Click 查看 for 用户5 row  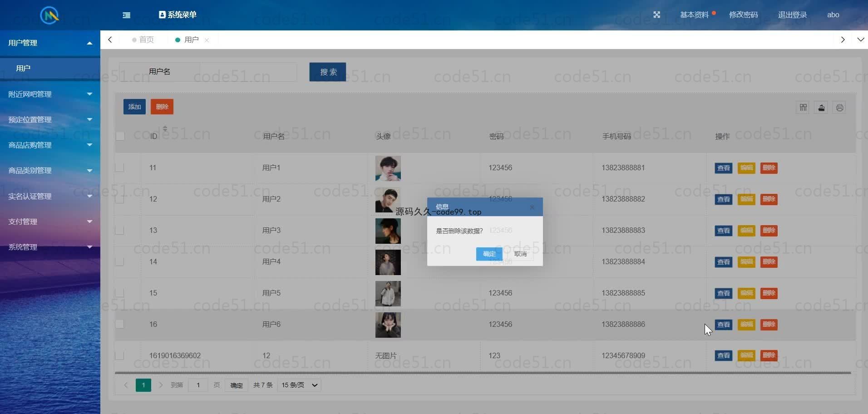724,293
